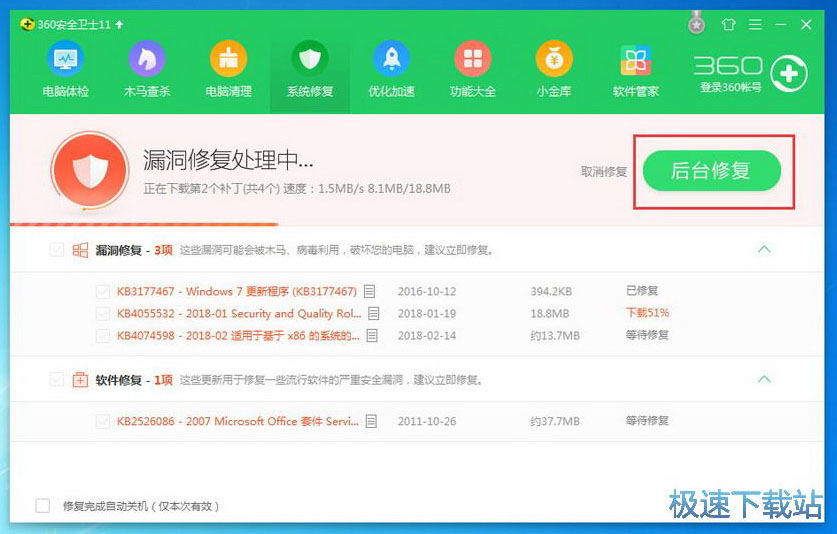Close the 360安全卫士 window
837x534 pixels.
(807, 25)
